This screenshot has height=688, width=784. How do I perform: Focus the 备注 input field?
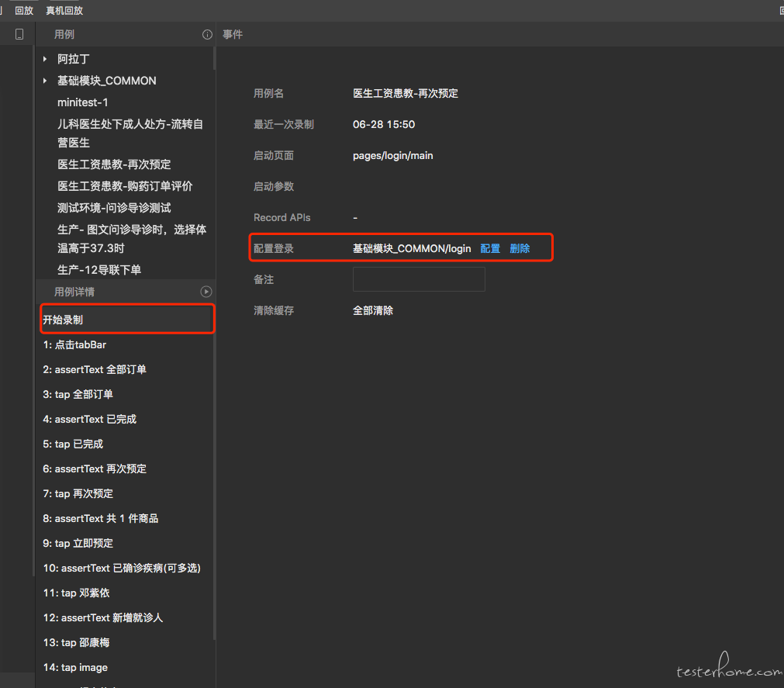click(x=419, y=279)
